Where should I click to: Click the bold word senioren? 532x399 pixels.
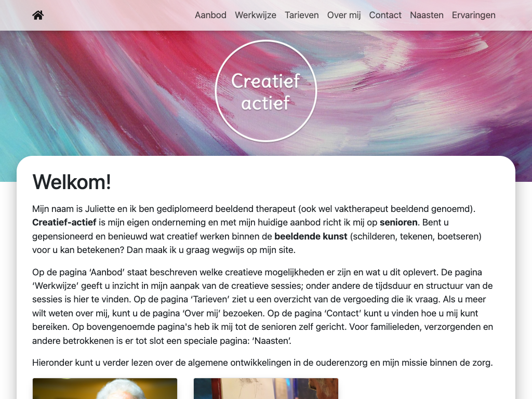point(398,222)
